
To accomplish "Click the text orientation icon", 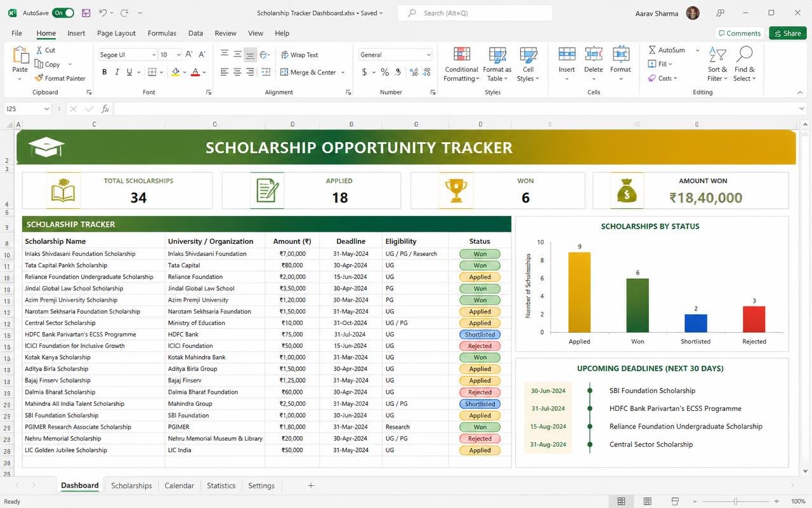I will coord(264,55).
